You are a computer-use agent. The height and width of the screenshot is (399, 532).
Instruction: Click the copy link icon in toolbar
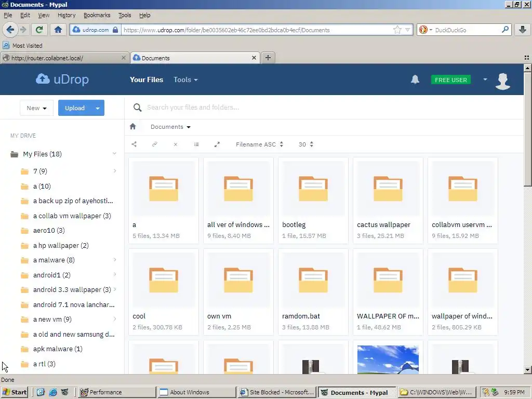tap(155, 144)
